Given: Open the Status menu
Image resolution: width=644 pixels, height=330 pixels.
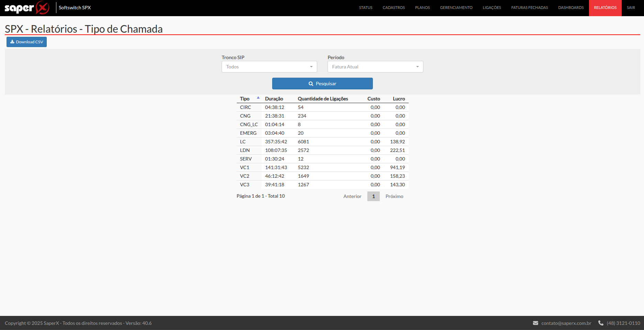Looking at the screenshot, I should coord(365,8).
